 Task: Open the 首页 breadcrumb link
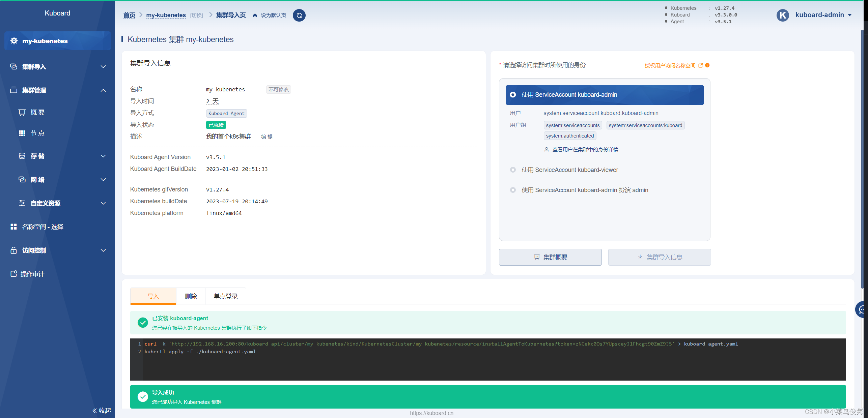(129, 15)
